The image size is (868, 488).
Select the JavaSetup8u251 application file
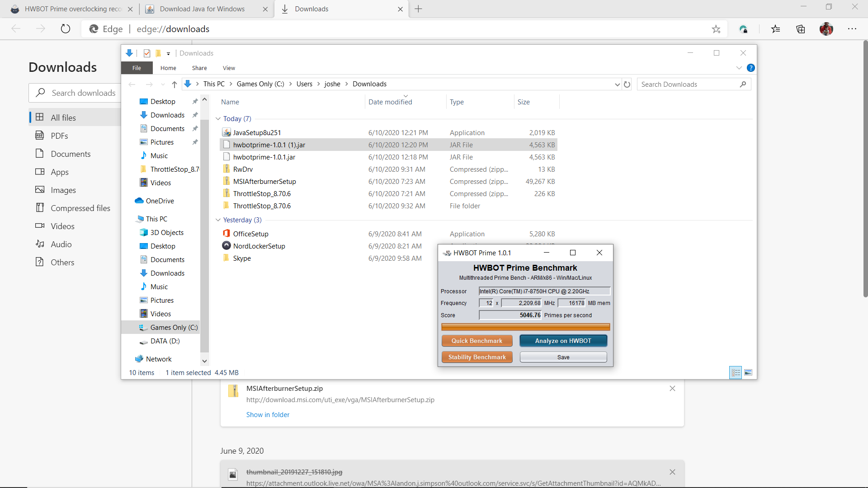point(257,132)
